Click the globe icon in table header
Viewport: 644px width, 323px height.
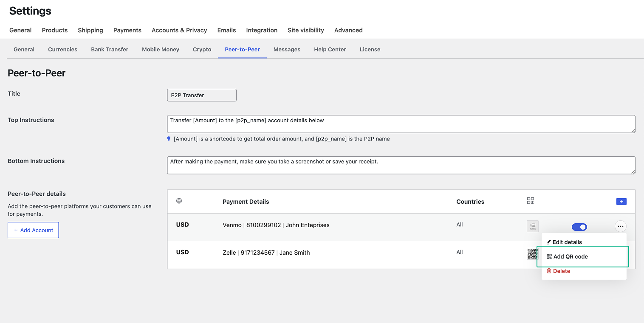pyautogui.click(x=179, y=201)
